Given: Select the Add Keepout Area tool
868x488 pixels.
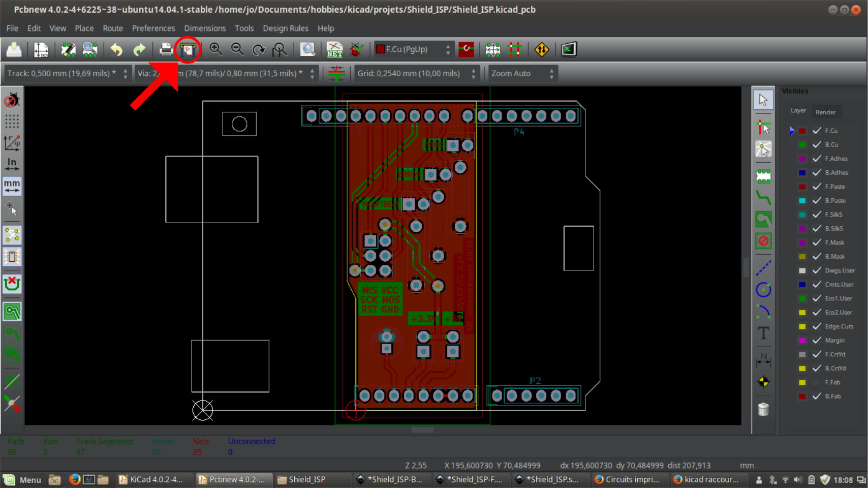Looking at the screenshot, I should (763, 241).
